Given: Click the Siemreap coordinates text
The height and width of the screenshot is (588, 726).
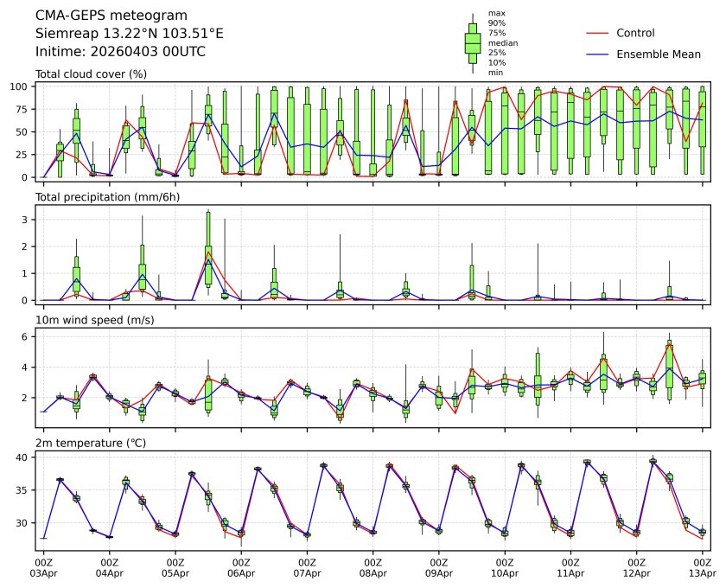Looking at the screenshot, I should click(129, 34).
